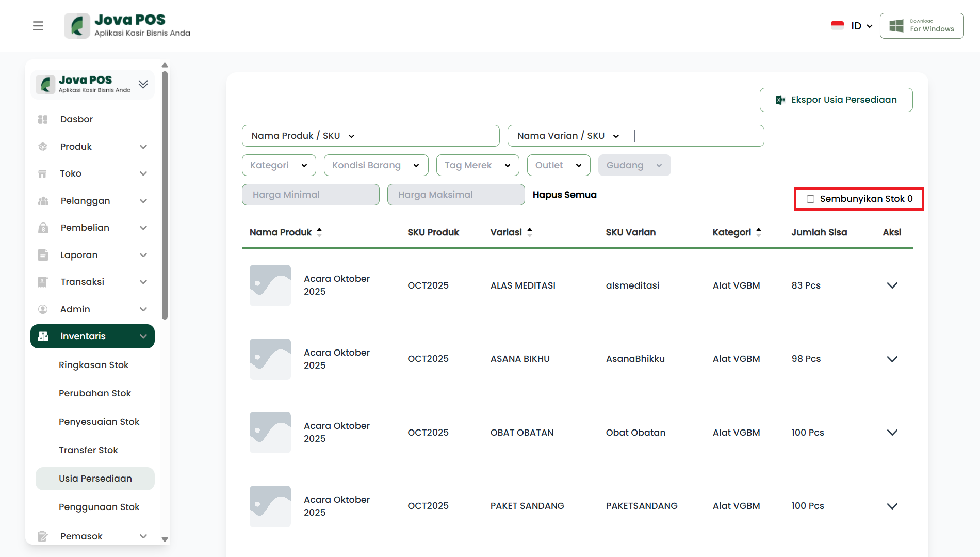Click the sidebar vertical scrollbar
The image size is (980, 557).
[x=165, y=196]
